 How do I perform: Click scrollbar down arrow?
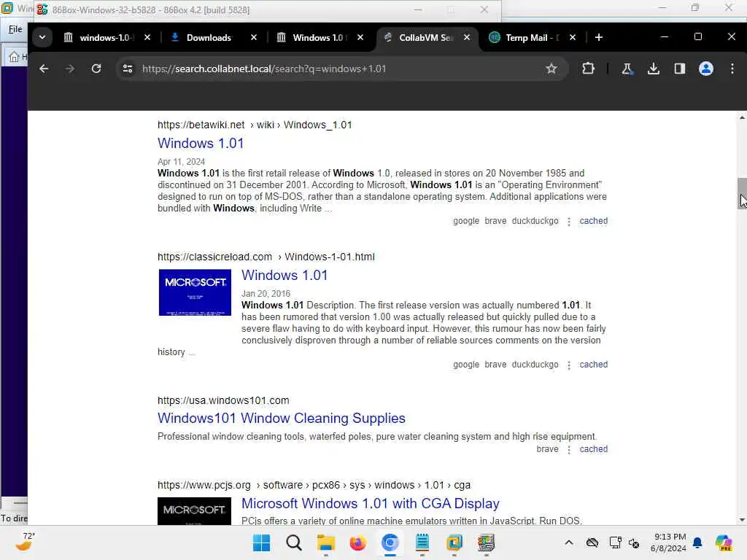[742, 520]
